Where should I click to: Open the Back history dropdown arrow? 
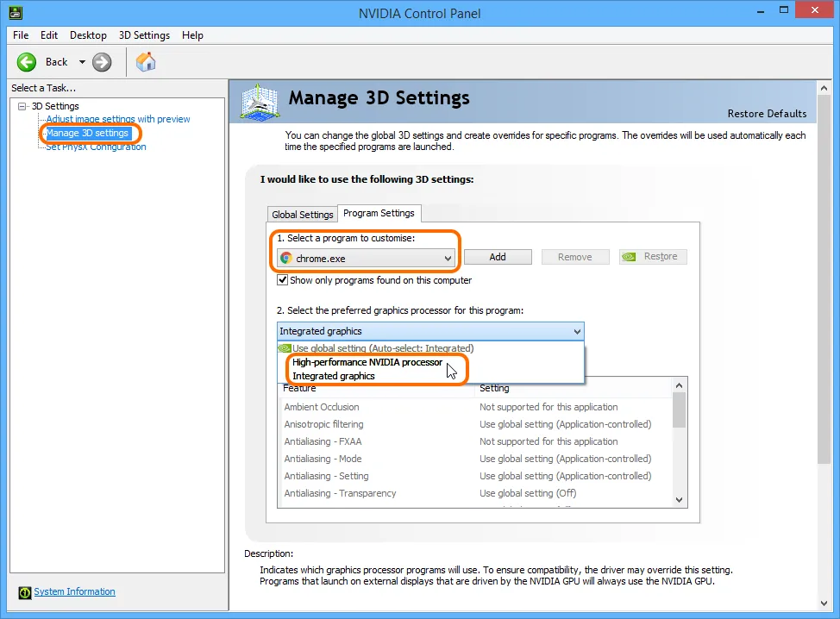(82, 62)
